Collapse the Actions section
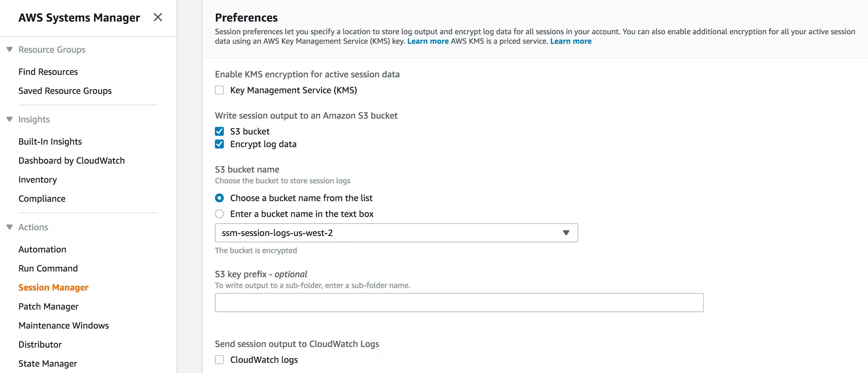 point(10,227)
